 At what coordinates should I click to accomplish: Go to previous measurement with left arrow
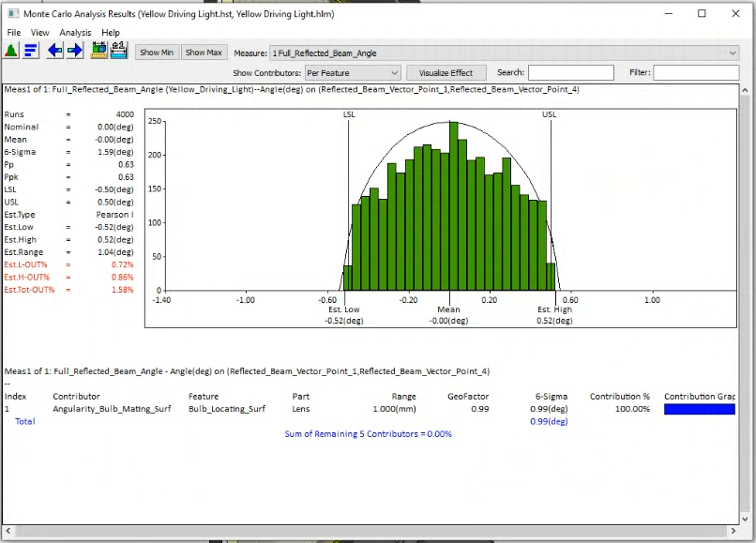click(x=55, y=52)
